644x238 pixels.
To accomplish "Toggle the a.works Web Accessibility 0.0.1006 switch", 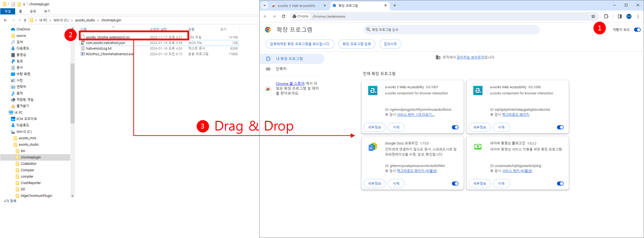I will pos(560,127).
